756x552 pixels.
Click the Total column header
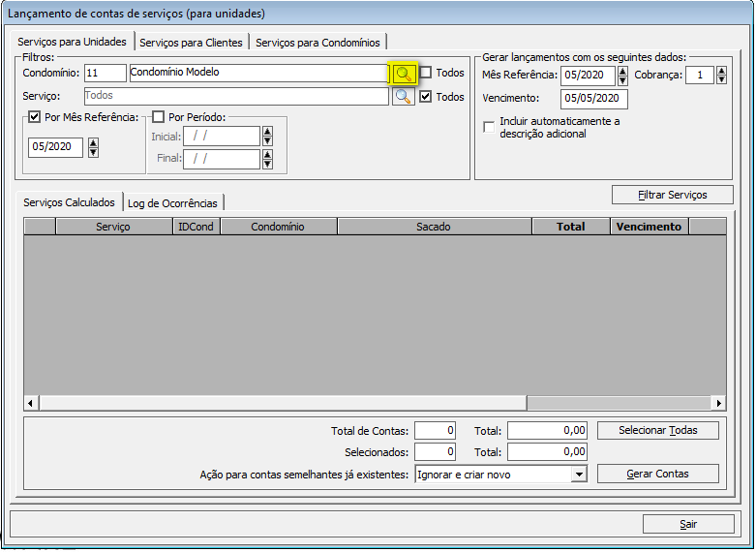coord(571,227)
